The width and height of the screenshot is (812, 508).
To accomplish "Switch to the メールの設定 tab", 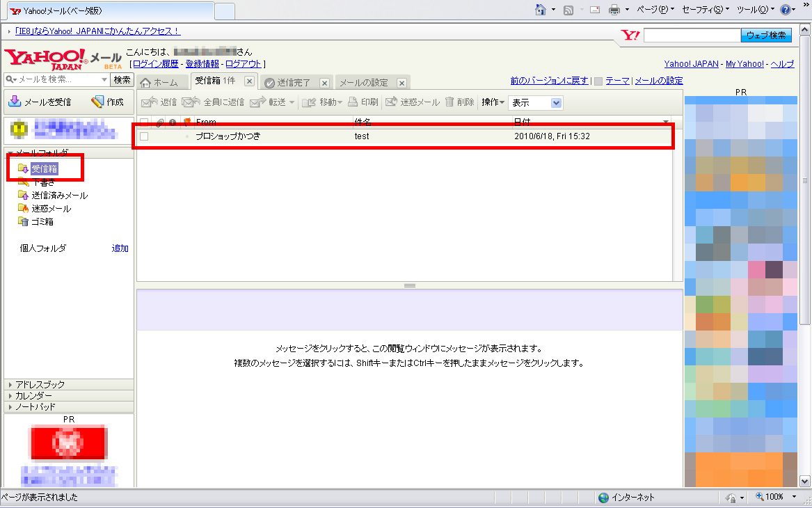I will tap(364, 82).
